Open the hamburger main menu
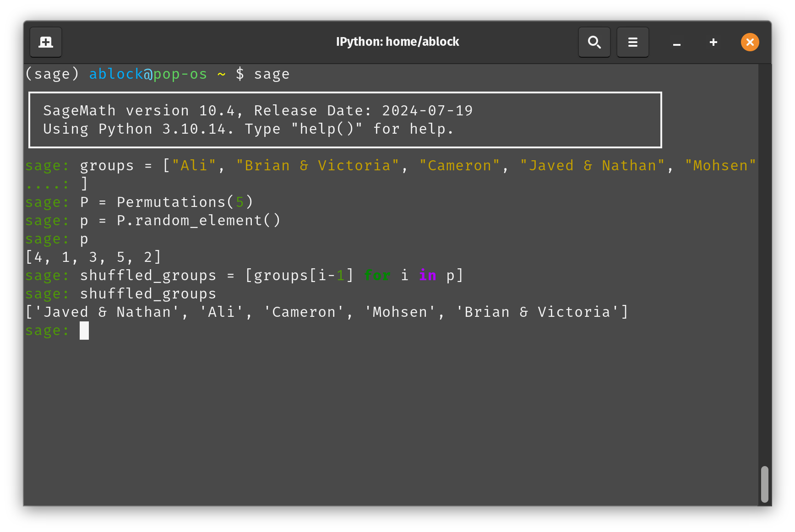795x532 pixels. [x=632, y=42]
